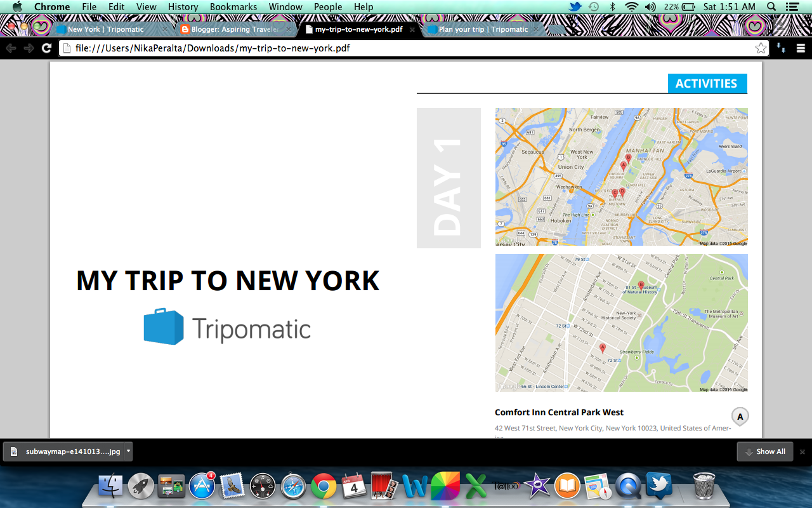
Task: Open Microsoft Word from the Dock
Action: click(x=415, y=486)
